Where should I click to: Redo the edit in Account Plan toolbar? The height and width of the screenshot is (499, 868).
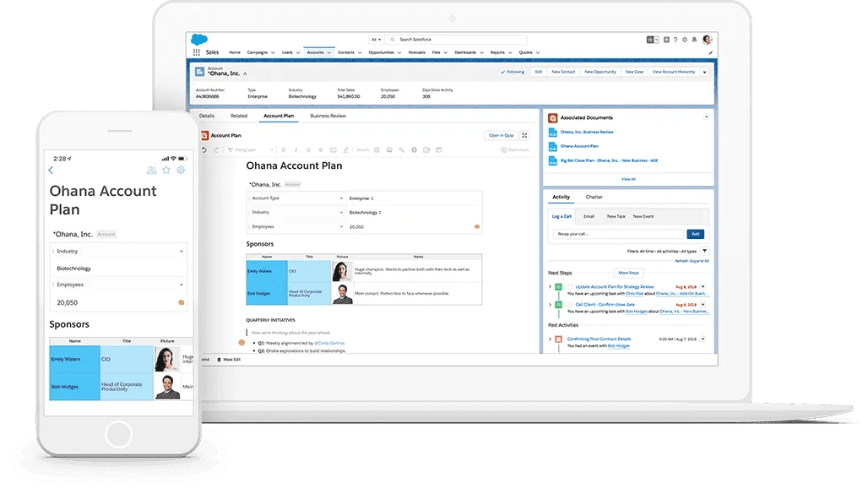pyautogui.click(x=216, y=150)
